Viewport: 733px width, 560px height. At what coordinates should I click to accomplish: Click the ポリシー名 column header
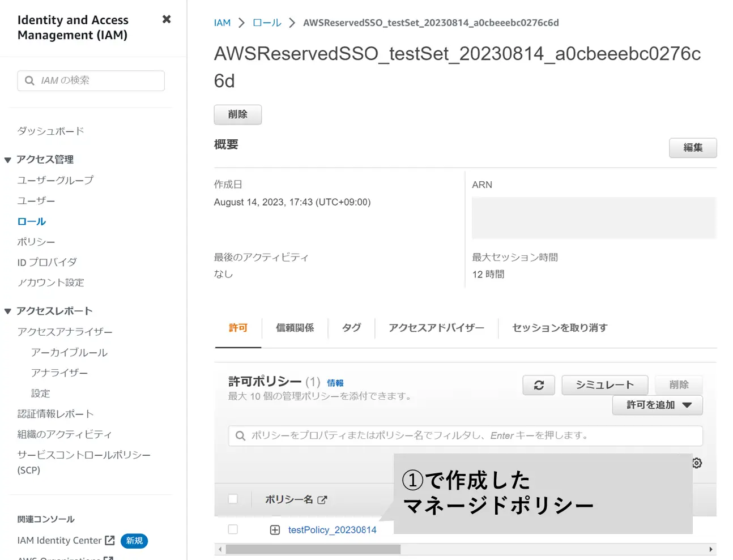click(289, 499)
